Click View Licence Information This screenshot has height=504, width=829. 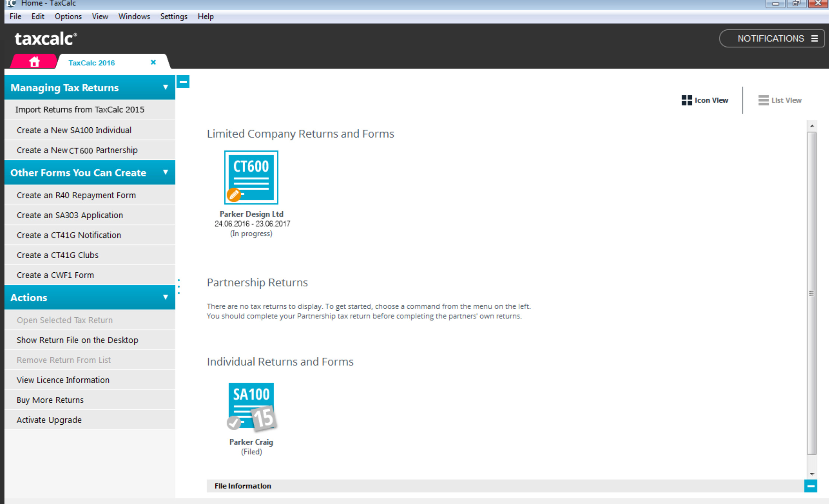(x=90, y=380)
